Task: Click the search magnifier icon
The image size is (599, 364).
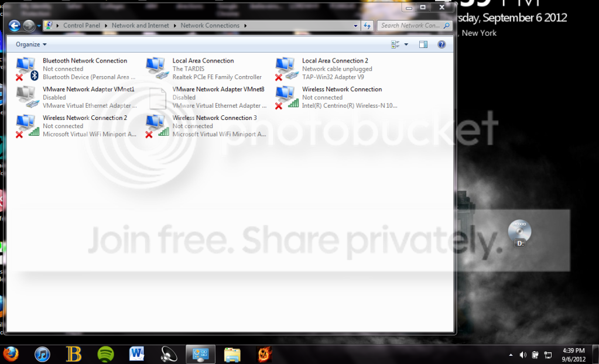Action: click(447, 26)
